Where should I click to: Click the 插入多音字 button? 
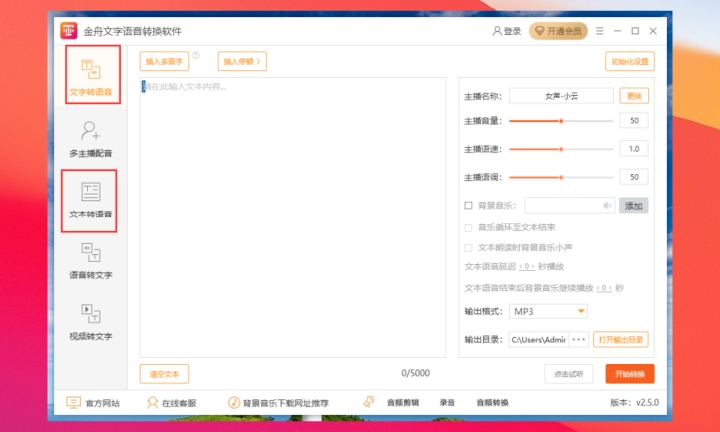164,61
